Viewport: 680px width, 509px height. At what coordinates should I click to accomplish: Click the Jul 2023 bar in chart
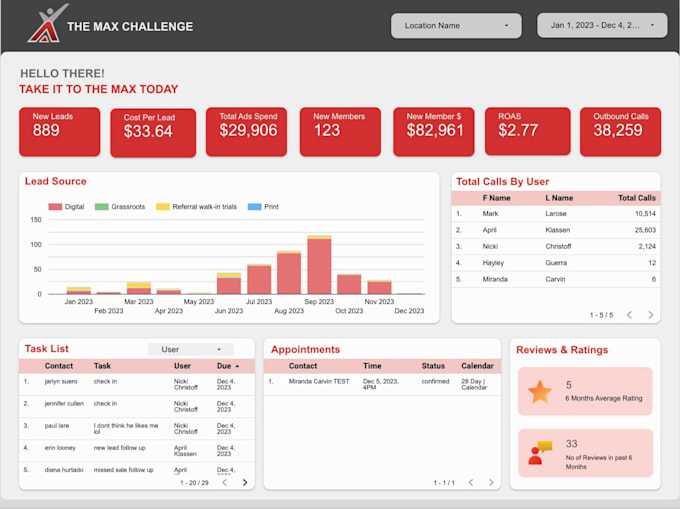259,279
